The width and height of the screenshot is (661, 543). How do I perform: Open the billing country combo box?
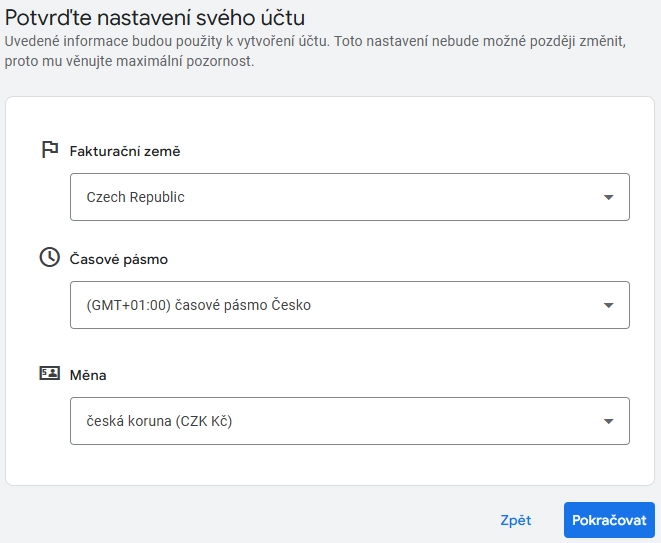(x=350, y=197)
